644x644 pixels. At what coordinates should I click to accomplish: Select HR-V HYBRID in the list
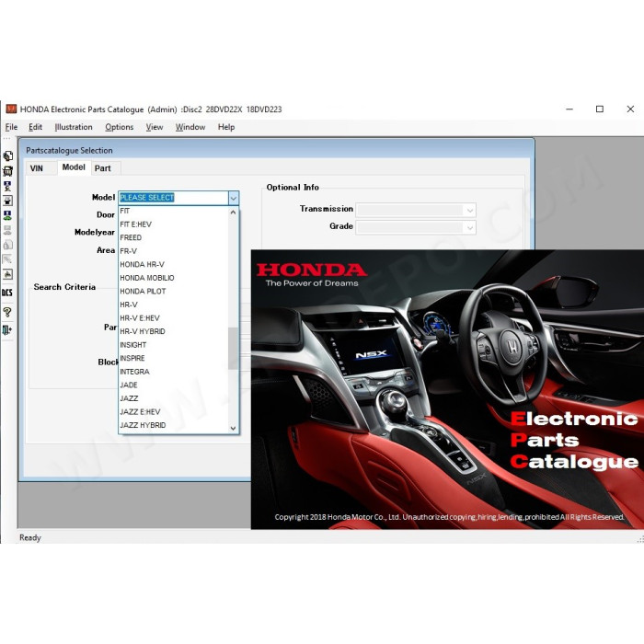click(173, 331)
